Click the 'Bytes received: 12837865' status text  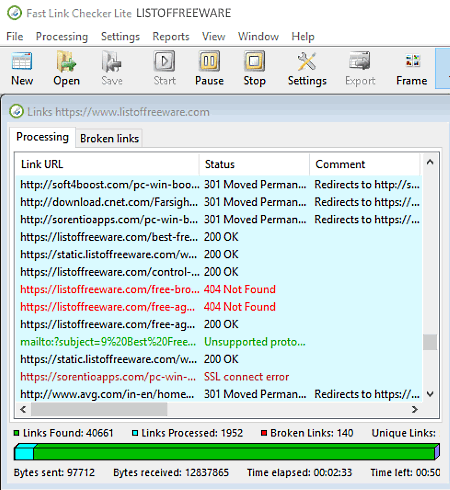coord(171,472)
